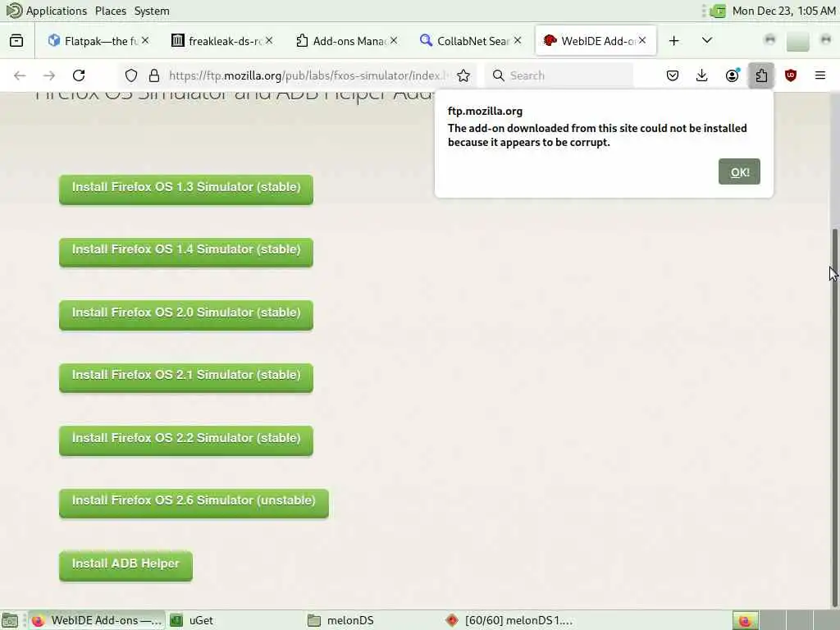Show site security padlock info
Image resolution: width=840 pixels, height=630 pixels.
click(x=154, y=75)
